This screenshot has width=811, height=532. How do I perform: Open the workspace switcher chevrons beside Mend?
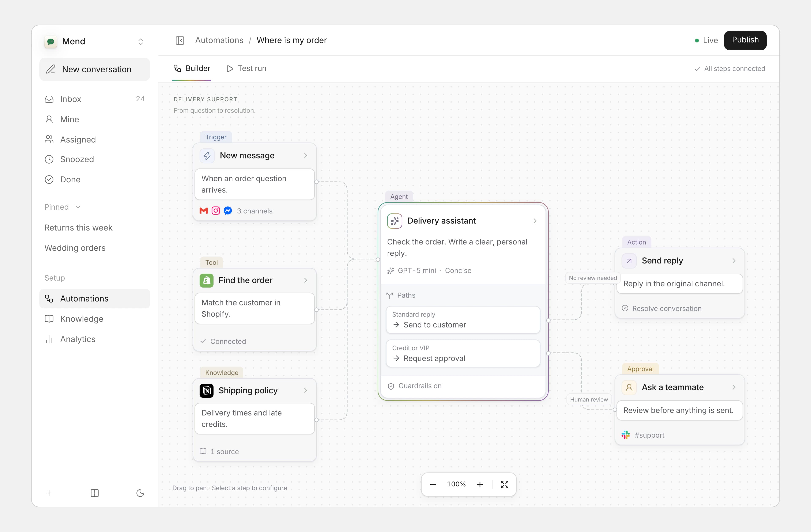(x=140, y=42)
